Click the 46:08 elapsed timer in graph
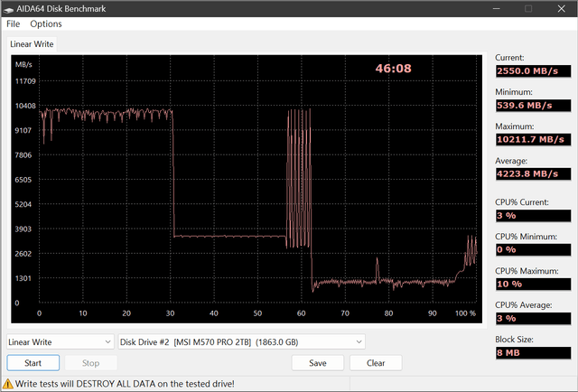The height and width of the screenshot is (392, 578). point(393,69)
